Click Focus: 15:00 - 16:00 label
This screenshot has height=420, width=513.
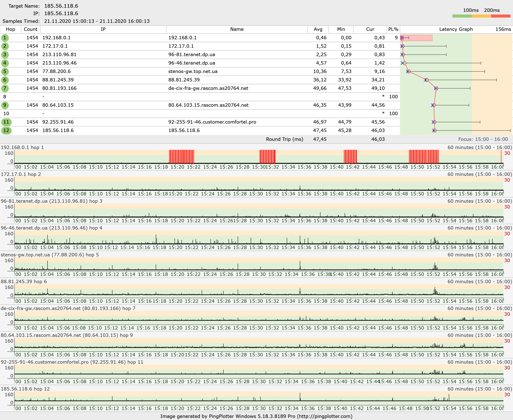click(x=483, y=139)
